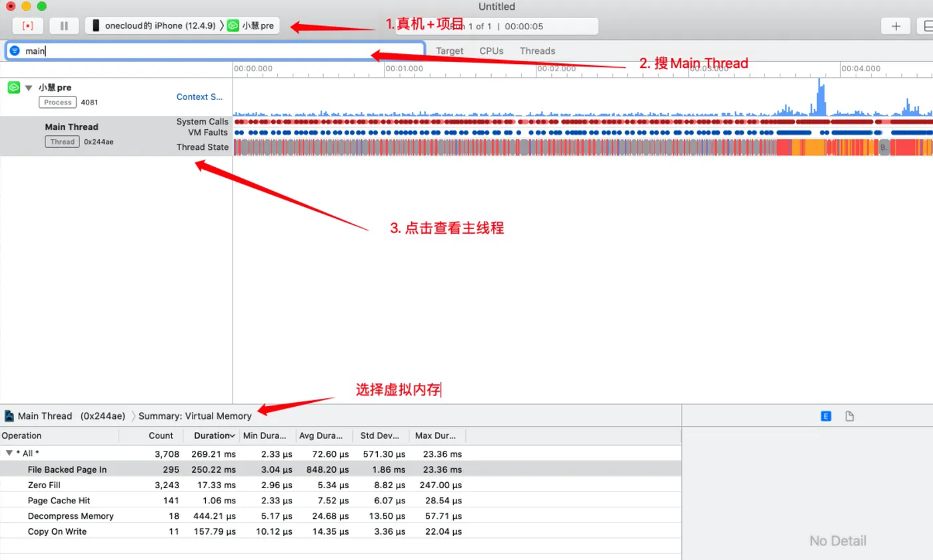Click the VM Faults lane label
This screenshot has width=933, height=560.
click(208, 133)
